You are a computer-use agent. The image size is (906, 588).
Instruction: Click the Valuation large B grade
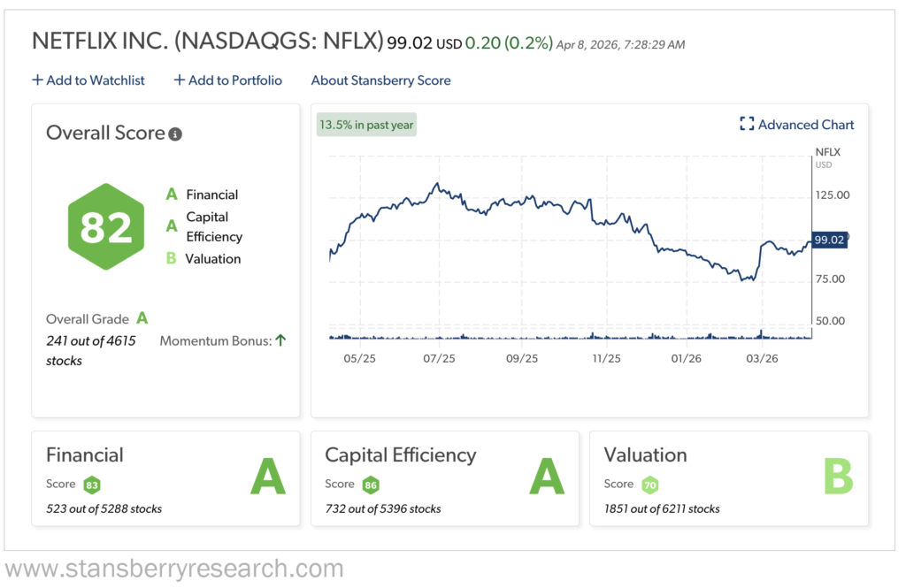838,478
